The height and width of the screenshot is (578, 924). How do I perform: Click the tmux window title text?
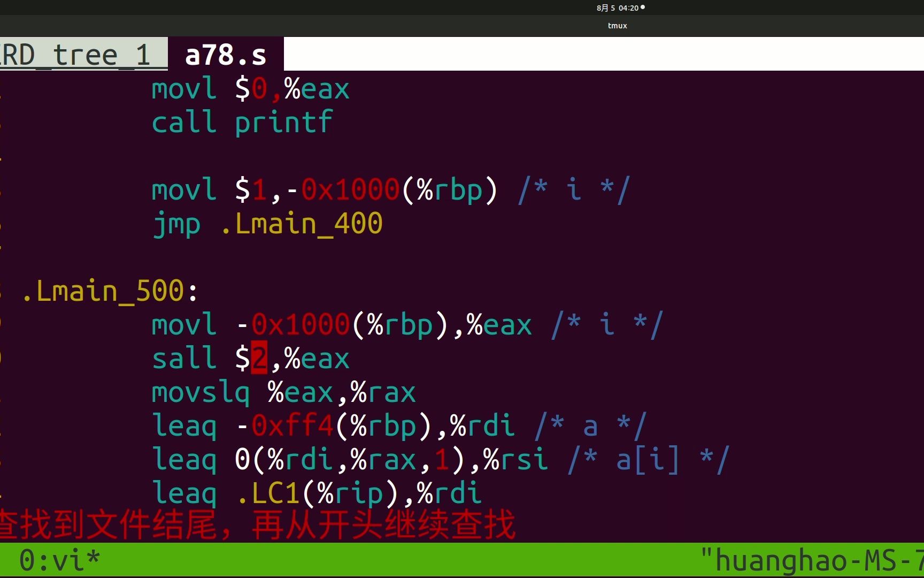click(617, 26)
